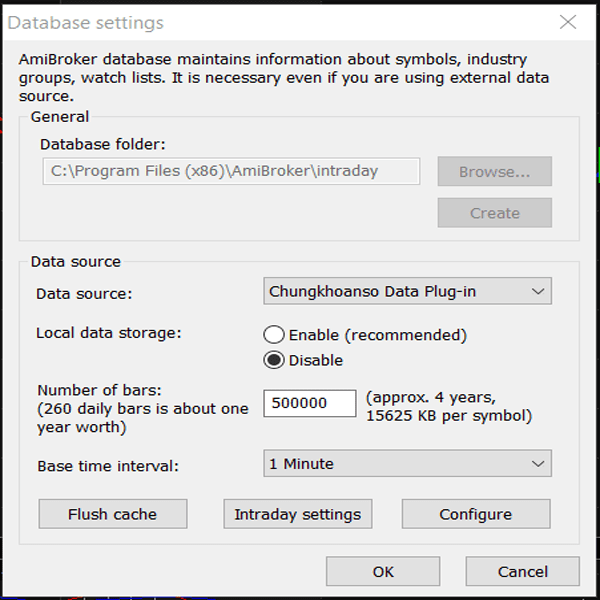Click the Number of bars field
This screenshot has height=600, width=600.
point(310,403)
